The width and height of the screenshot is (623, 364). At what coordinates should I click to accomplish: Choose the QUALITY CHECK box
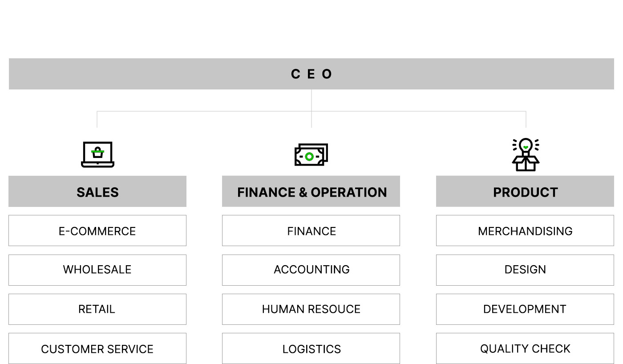[525, 349]
